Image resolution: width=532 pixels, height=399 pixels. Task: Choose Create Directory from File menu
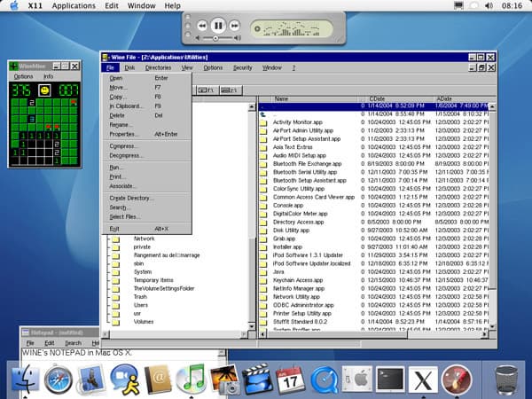pos(129,197)
